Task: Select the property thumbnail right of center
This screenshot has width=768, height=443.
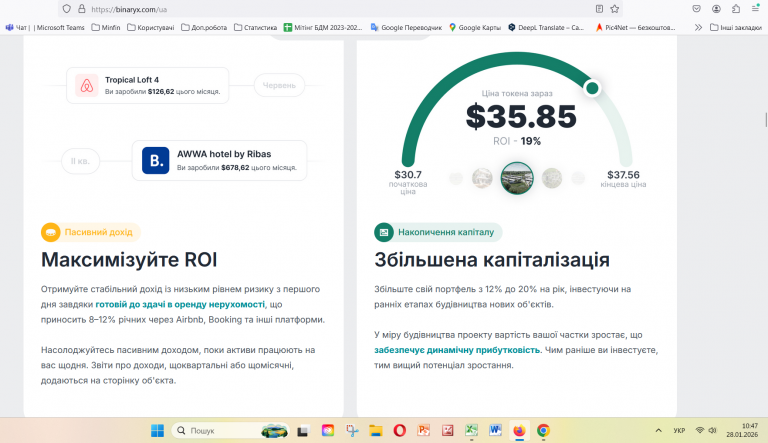Action: (x=552, y=178)
